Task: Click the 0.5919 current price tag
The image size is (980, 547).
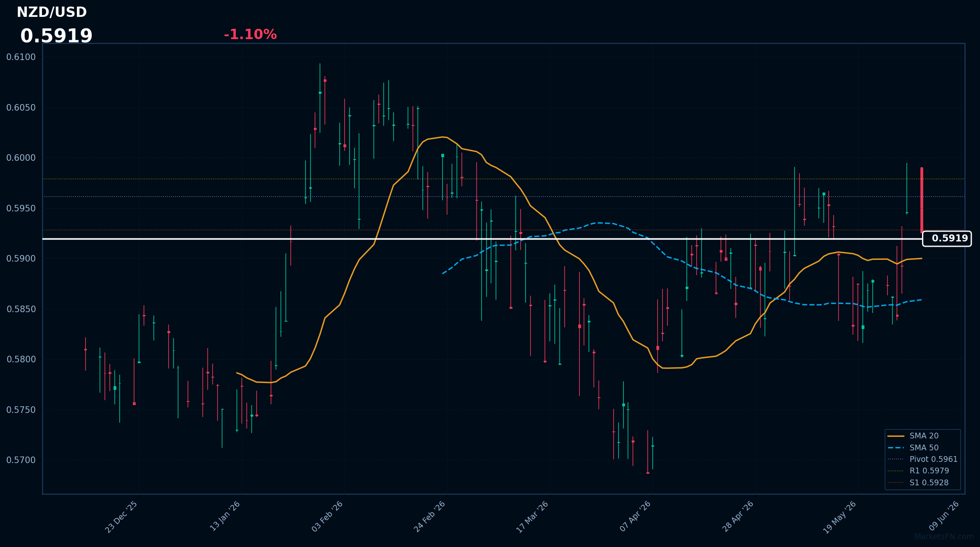Action: (947, 239)
